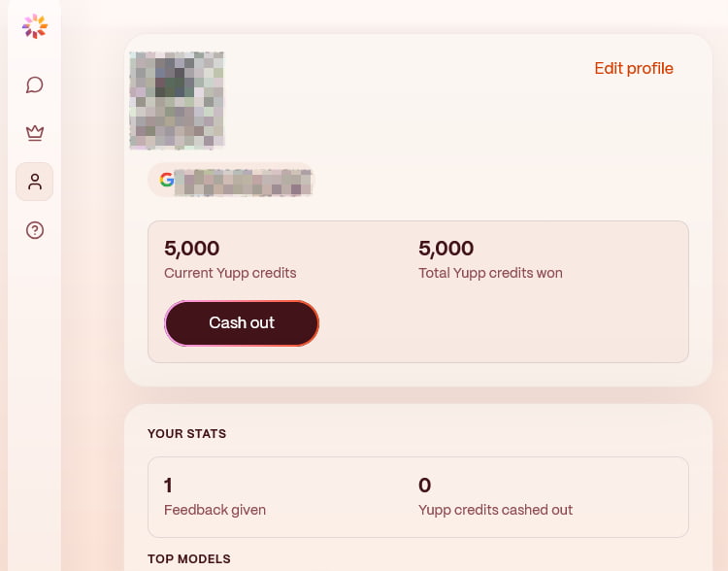Click the Yupp credits cashed out label
728x571 pixels.
pyautogui.click(x=495, y=510)
